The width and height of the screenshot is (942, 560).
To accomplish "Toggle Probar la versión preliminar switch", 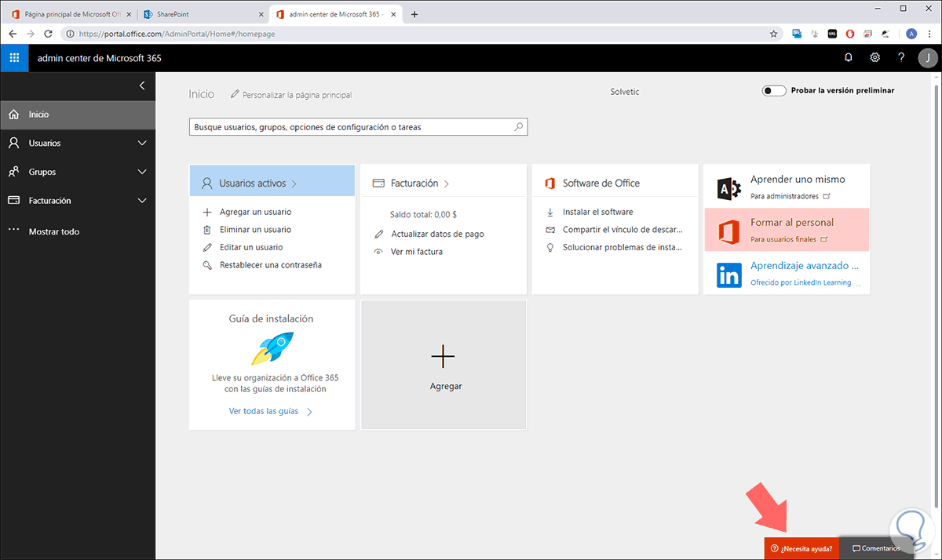I will tap(774, 90).
